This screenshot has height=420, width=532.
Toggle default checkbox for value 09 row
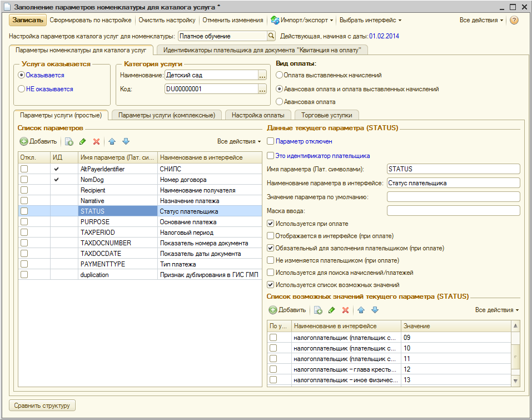273,338
